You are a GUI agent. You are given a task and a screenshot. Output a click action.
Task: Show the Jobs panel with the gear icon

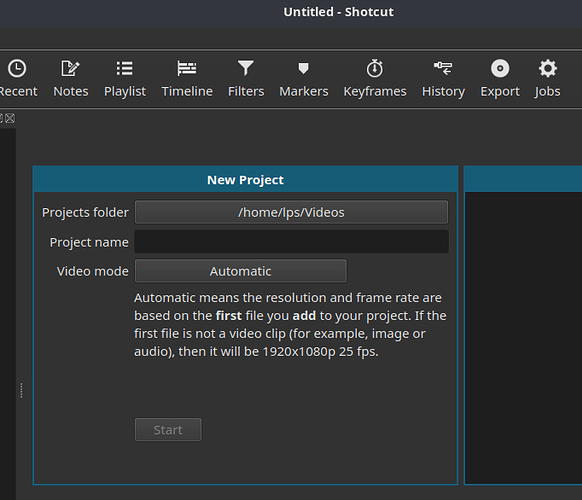547,78
